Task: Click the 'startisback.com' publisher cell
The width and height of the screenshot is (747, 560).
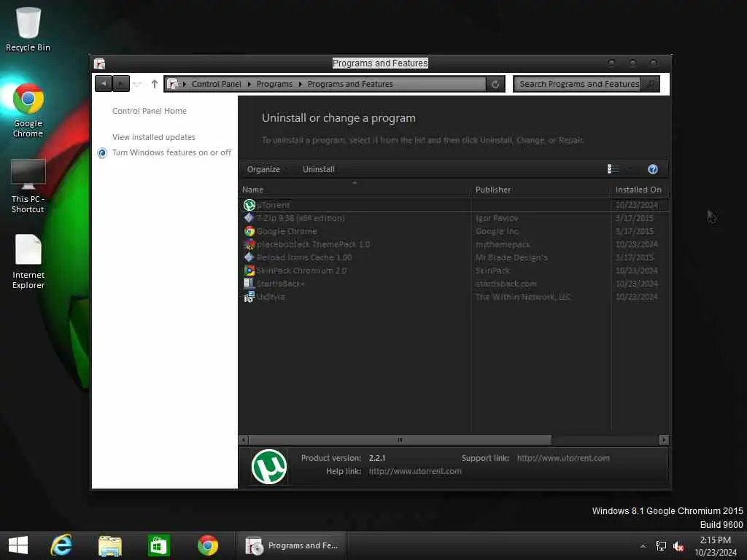Action: coord(506,284)
